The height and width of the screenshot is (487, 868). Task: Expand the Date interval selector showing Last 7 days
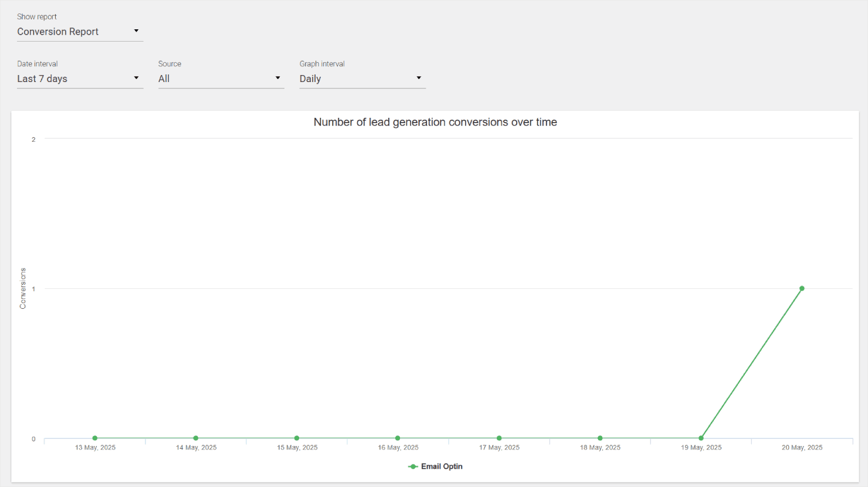[x=79, y=78]
